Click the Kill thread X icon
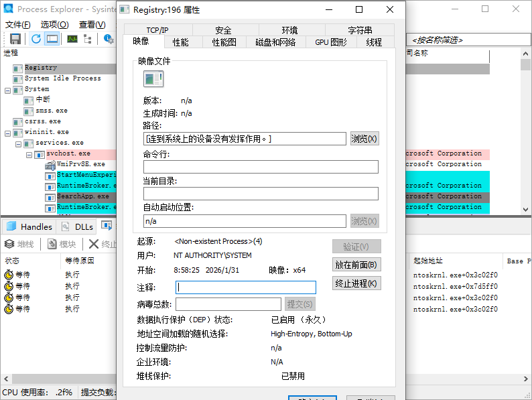 coord(94,244)
